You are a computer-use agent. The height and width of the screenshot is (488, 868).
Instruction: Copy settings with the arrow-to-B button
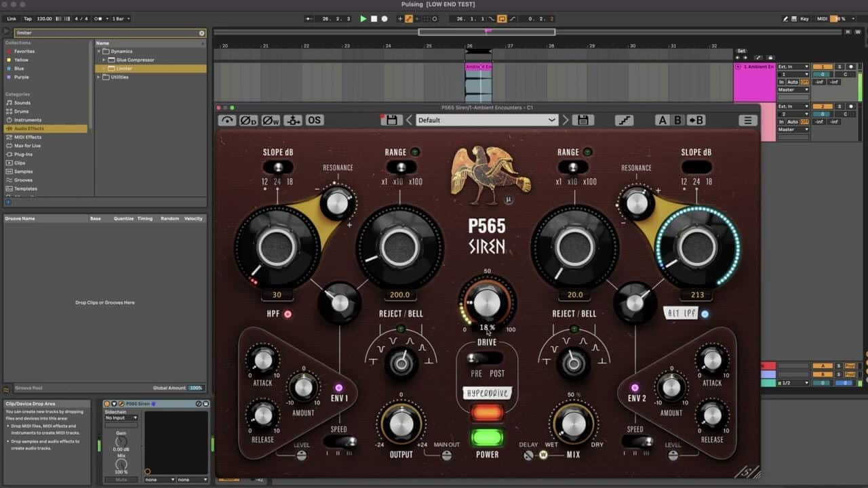[x=696, y=120]
